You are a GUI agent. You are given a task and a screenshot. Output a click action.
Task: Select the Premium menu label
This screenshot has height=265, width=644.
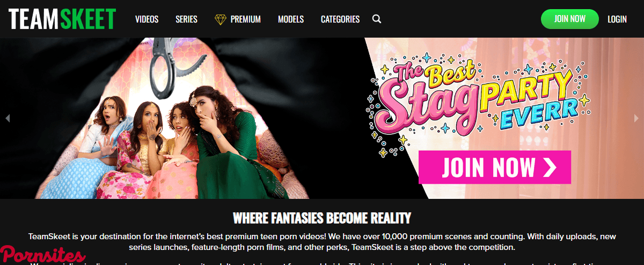click(x=245, y=19)
